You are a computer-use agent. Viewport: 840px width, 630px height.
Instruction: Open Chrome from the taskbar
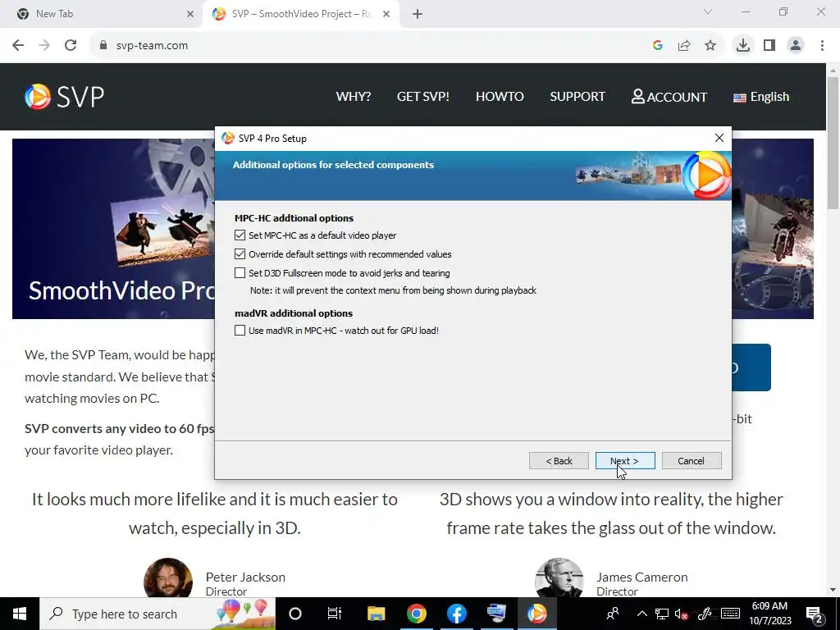pos(416,614)
